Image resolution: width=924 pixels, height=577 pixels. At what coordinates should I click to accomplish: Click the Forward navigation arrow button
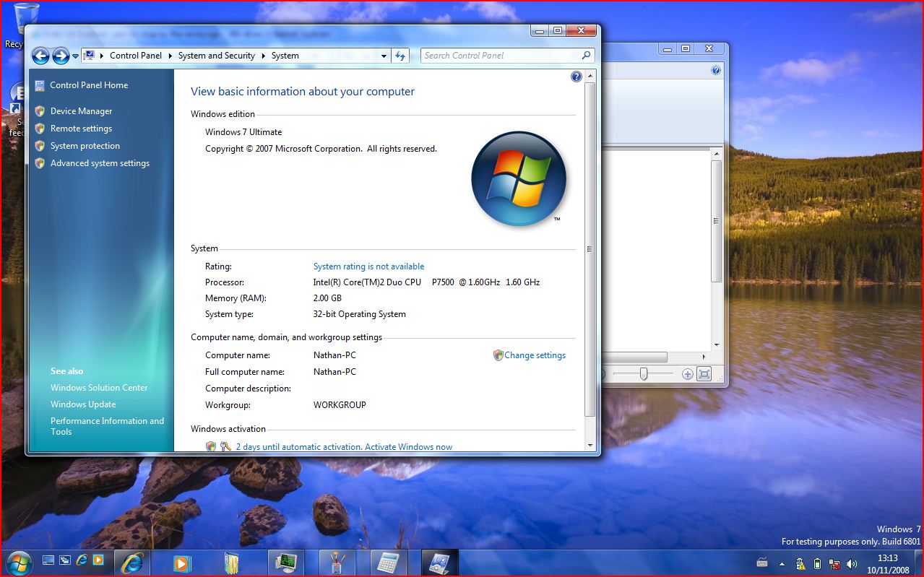coord(61,56)
